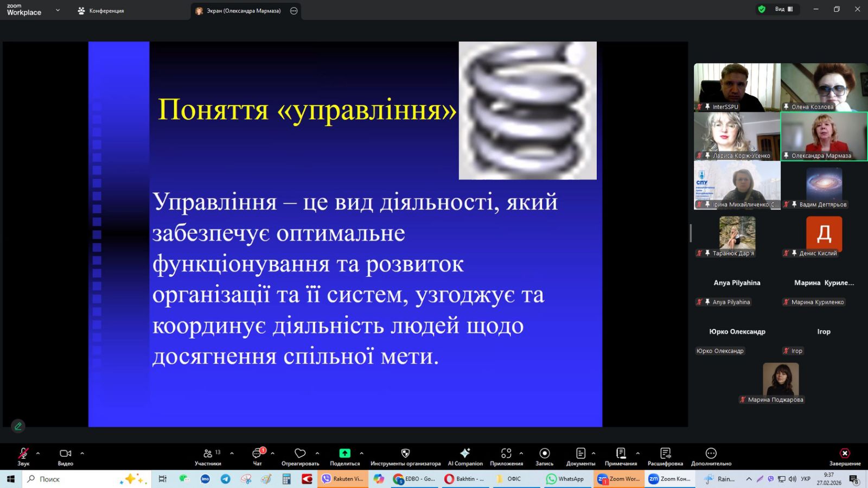Open the Вид layout button

tap(783, 9)
